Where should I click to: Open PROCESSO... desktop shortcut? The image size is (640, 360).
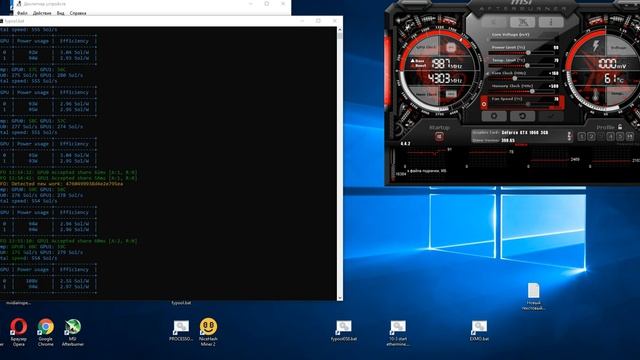[181, 331]
